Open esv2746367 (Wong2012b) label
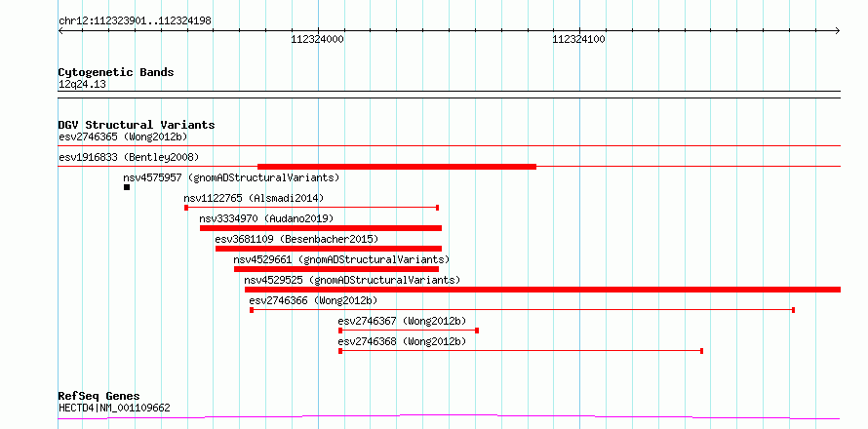This screenshot has height=429, width=868. click(402, 321)
